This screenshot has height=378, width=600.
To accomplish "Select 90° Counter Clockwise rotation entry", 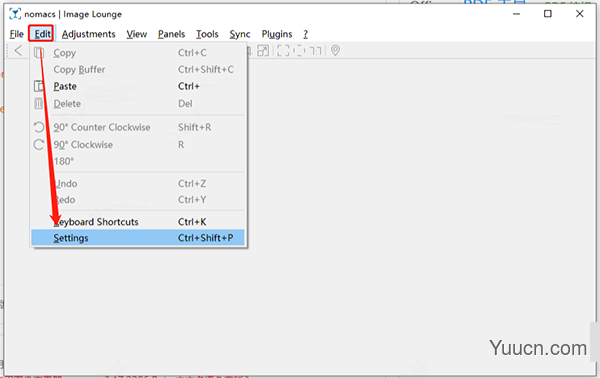I will coord(138,127).
